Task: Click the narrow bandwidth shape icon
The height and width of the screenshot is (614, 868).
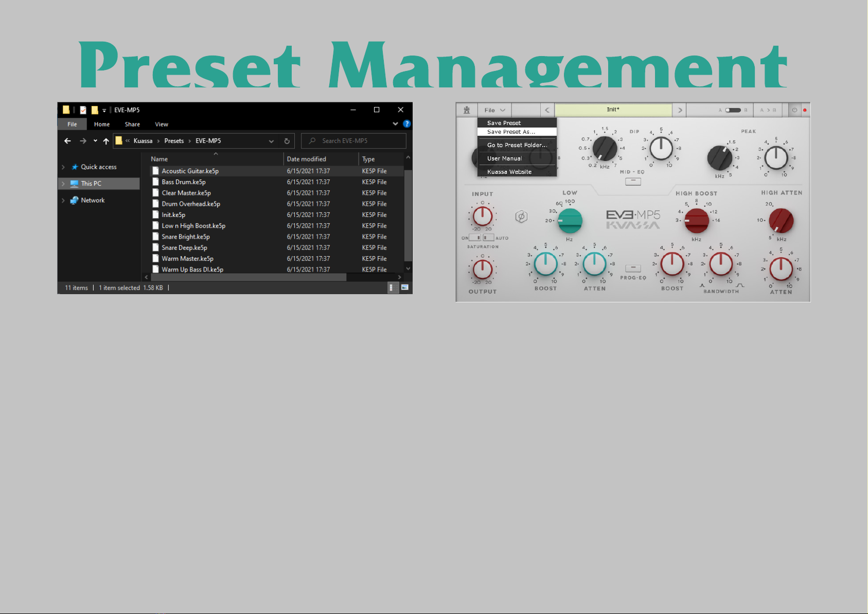Action: pos(702,285)
